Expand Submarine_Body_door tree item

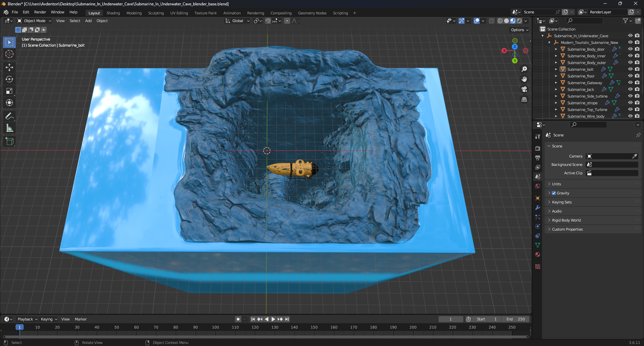556,49
